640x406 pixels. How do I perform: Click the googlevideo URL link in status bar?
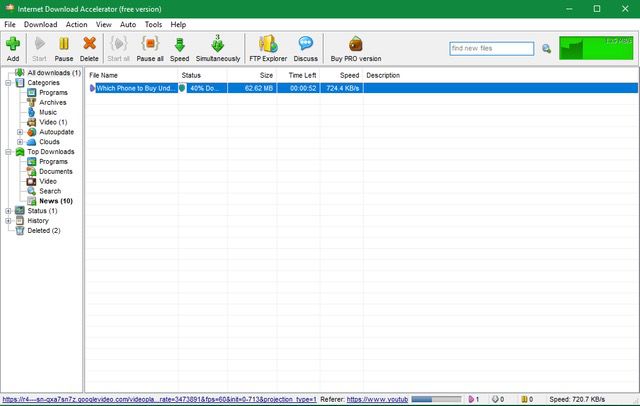(160, 399)
